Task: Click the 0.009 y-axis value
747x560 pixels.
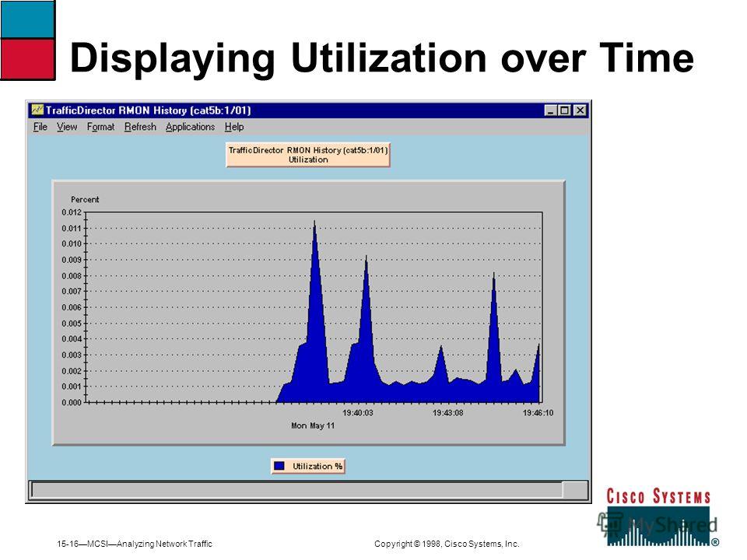Action: (72, 260)
